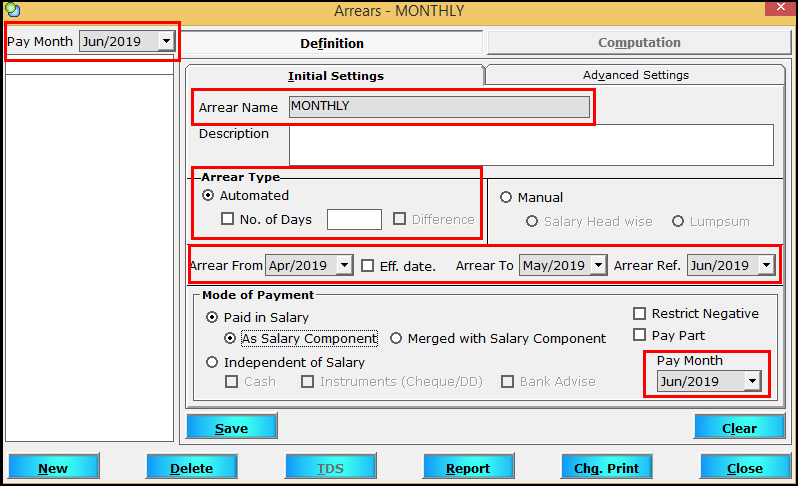Image resolution: width=798 pixels, height=486 pixels.
Task: Select Paid in Salary mode
Action: coord(212,317)
